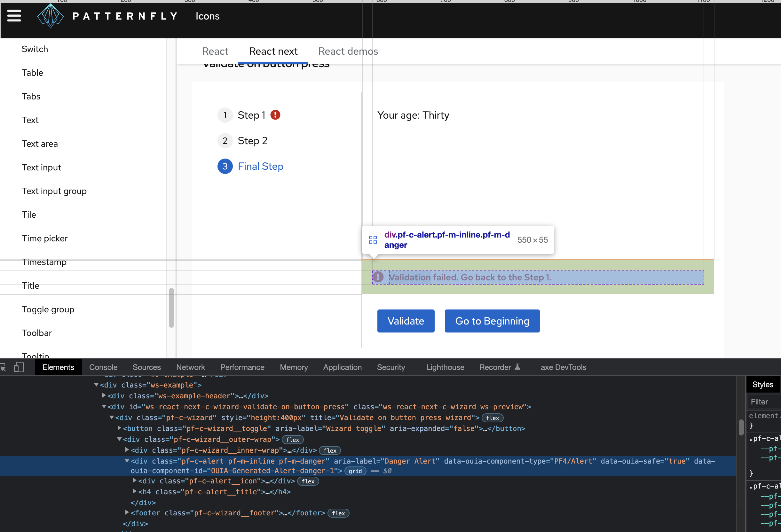Collapse the pf-c-wizard__outer-wrap div node
This screenshot has height=532, width=781.
[x=119, y=439]
